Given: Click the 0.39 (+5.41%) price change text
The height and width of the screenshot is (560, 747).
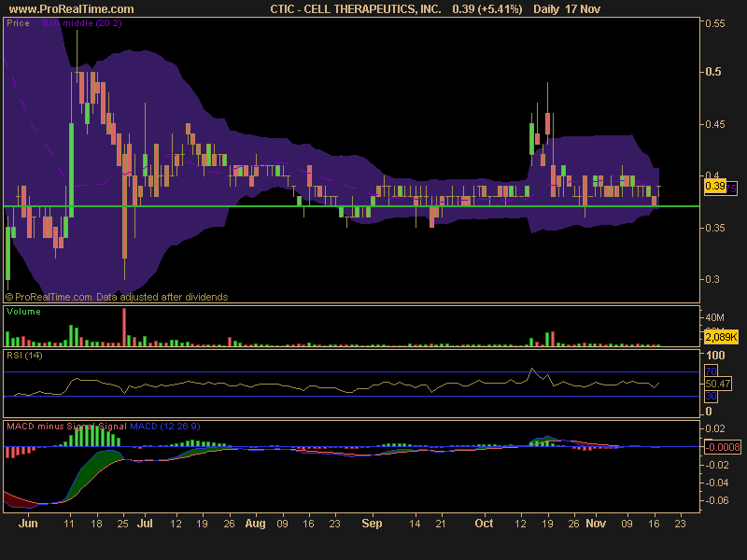Looking at the screenshot, I should tap(486, 9).
